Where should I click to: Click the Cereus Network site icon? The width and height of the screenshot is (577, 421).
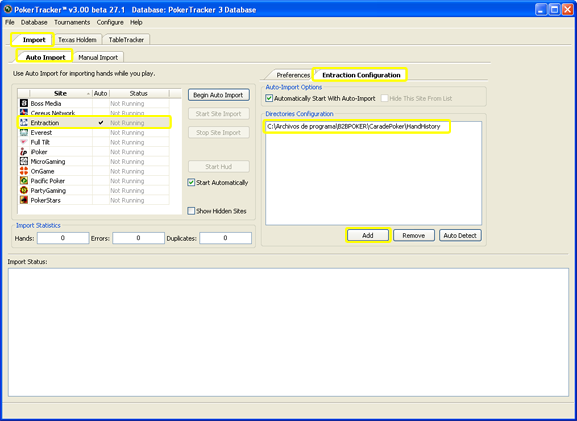24,113
